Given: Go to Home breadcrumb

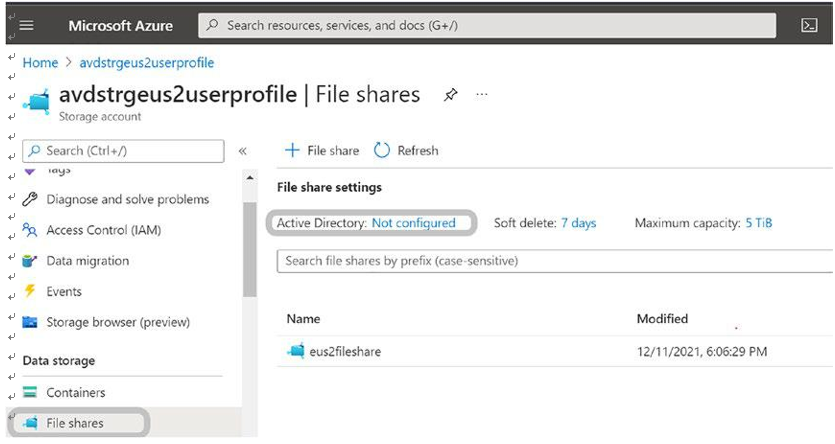Looking at the screenshot, I should pos(40,63).
